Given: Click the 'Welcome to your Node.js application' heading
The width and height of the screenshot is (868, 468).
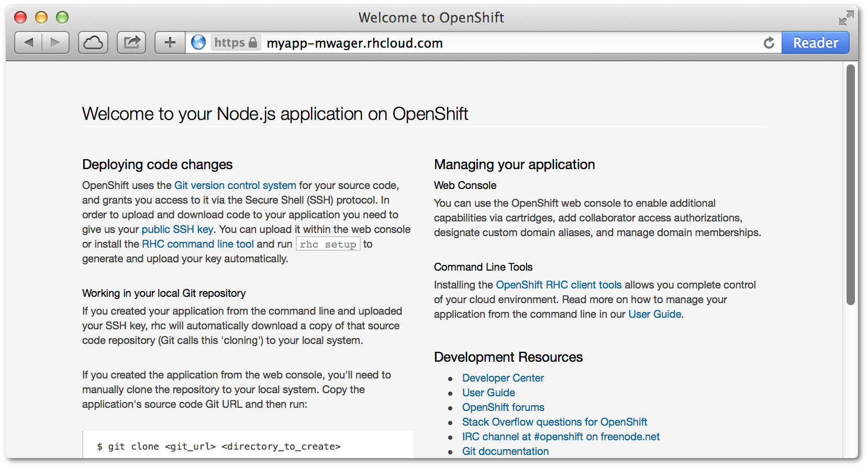Looking at the screenshot, I should [275, 114].
